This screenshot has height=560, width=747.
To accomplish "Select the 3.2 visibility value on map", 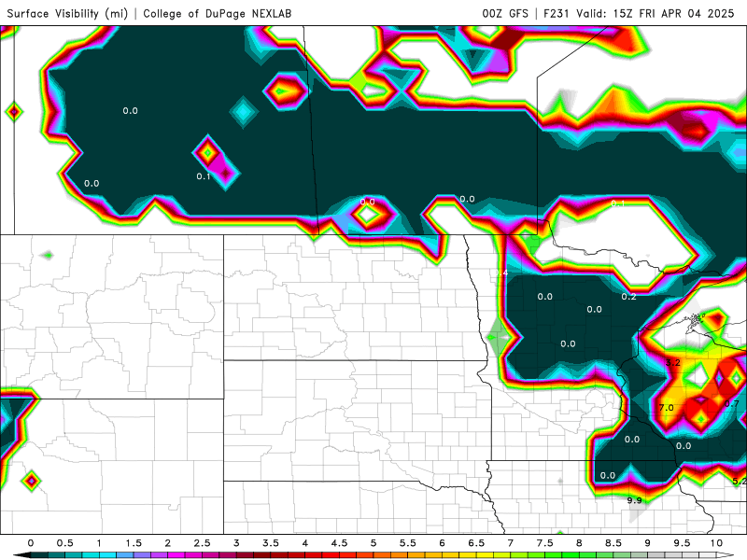I will [x=672, y=362].
